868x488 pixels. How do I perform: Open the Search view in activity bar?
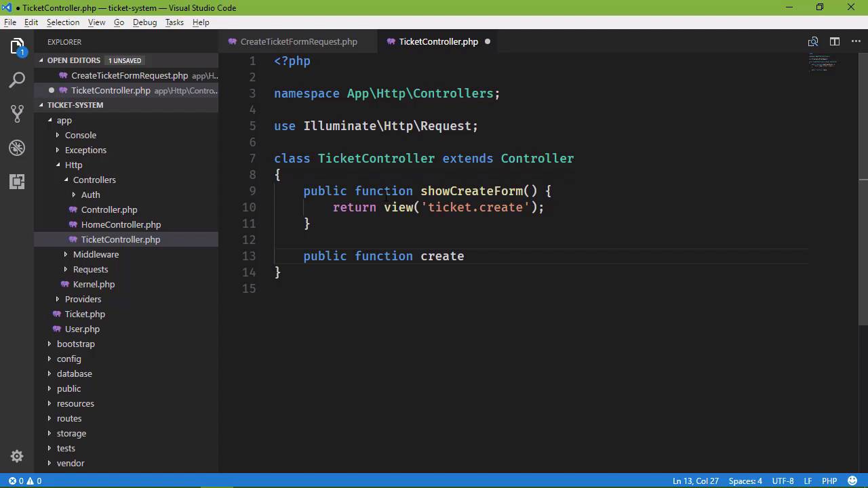click(x=17, y=80)
